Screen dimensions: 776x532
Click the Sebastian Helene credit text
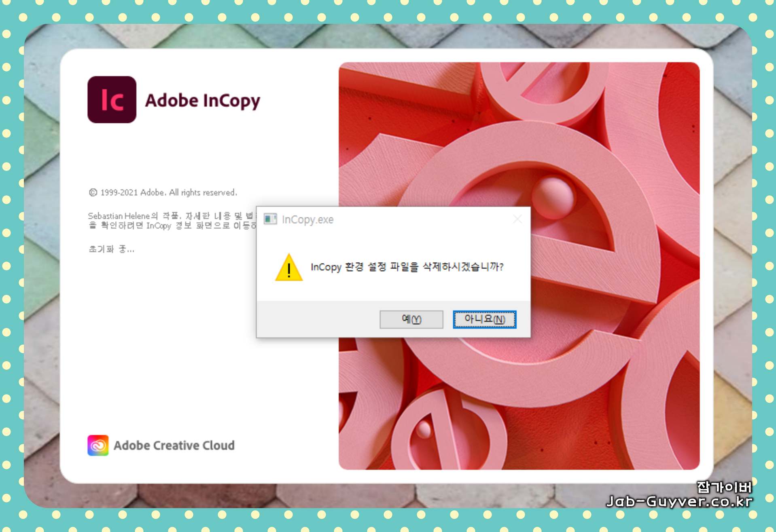(172, 221)
